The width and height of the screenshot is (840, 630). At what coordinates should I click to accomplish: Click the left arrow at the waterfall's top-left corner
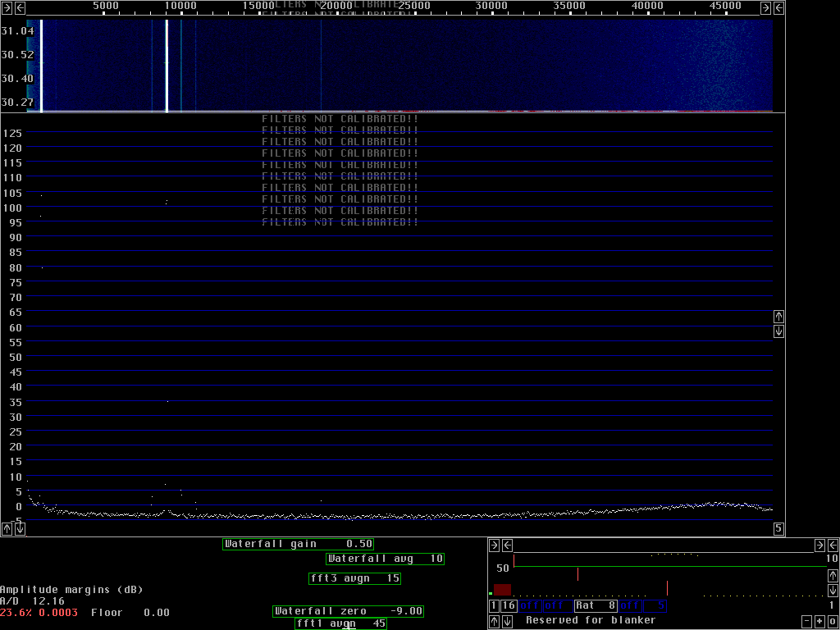coord(20,7)
